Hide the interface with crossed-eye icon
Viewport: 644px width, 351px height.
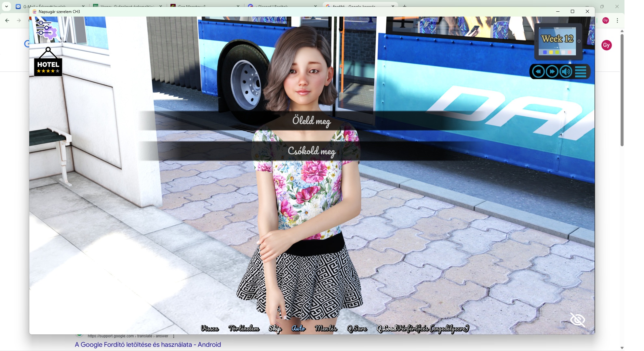pyautogui.click(x=578, y=320)
